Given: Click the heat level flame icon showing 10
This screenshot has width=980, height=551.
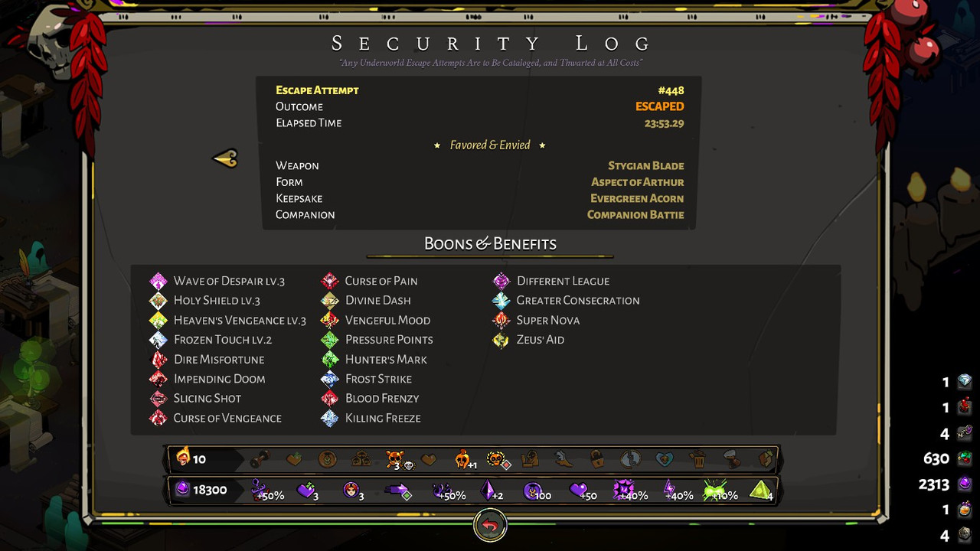Looking at the screenshot, I should tap(183, 458).
